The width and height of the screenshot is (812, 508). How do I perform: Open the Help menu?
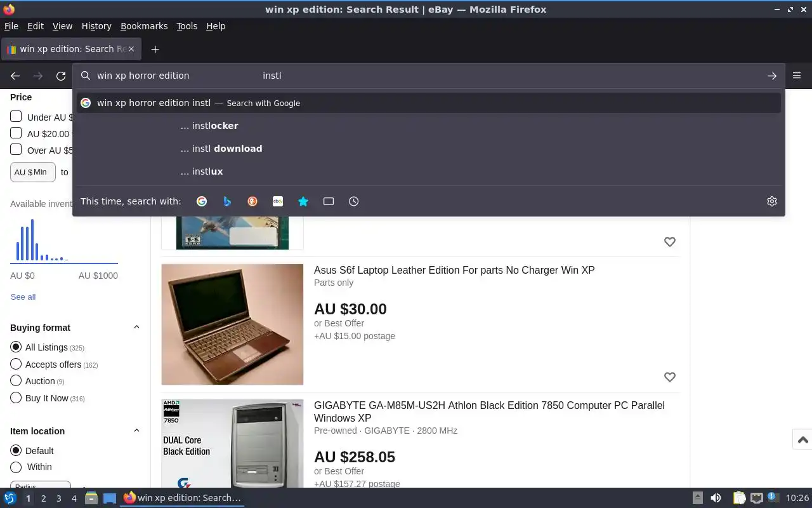(x=216, y=26)
